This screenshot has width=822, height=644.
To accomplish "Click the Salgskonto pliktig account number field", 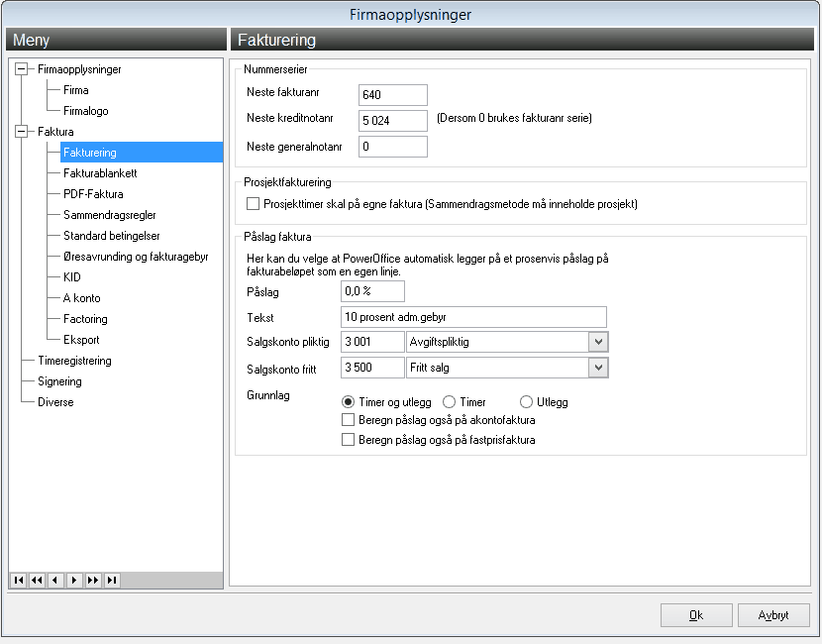I will pos(372,342).
